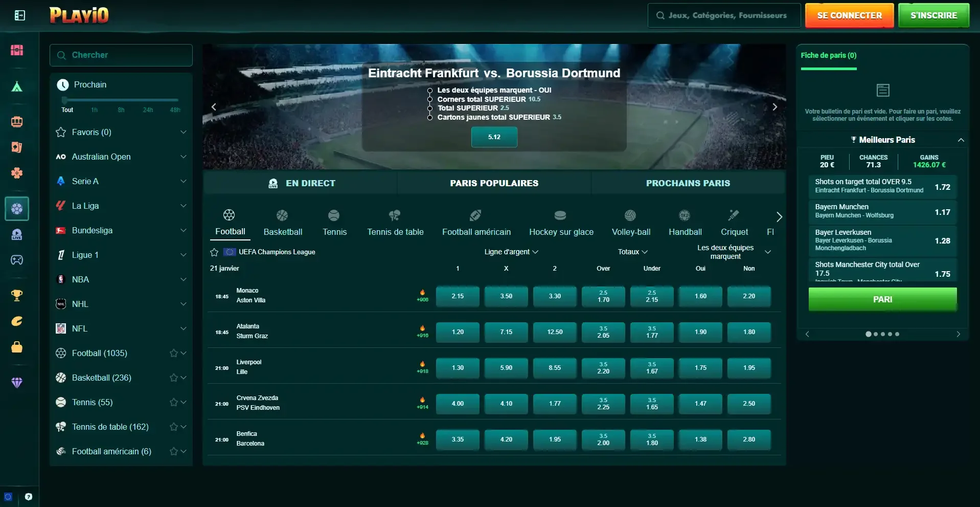980x507 pixels.
Task: Click the S'INSCRIRE button
Action: tap(933, 15)
